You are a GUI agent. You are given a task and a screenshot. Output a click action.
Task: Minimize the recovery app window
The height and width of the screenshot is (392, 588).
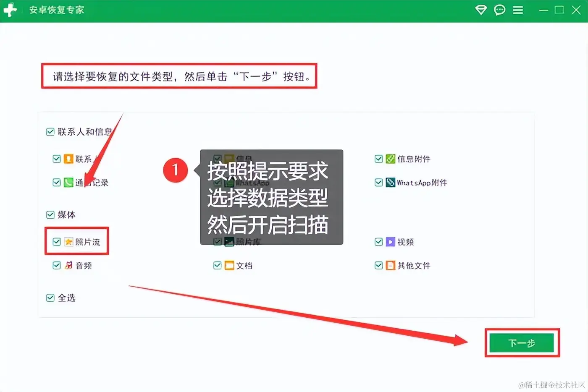pos(544,10)
